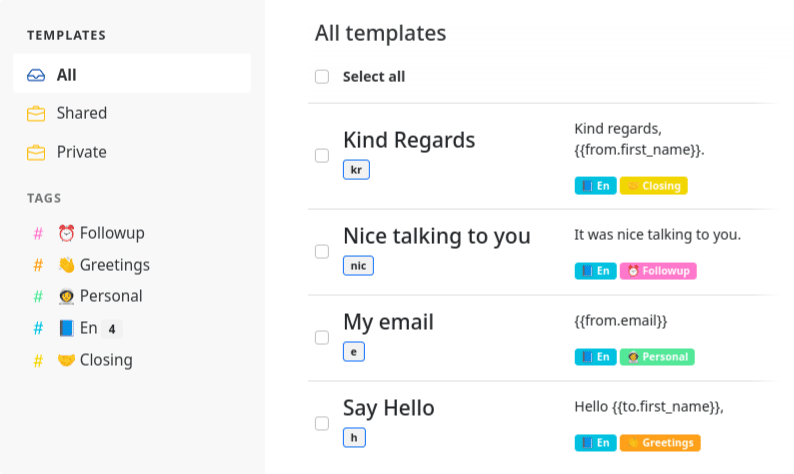794x474 pixels.
Task: Click the handshake icon for Closing tag
Action: [x=66, y=360]
